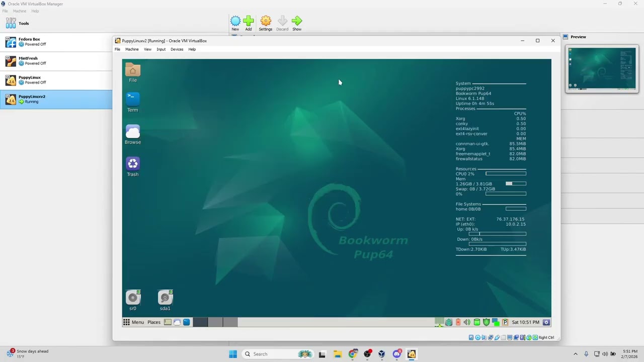
Task: Click the Add green plus in VirtualBox Manager
Action: [249, 23]
